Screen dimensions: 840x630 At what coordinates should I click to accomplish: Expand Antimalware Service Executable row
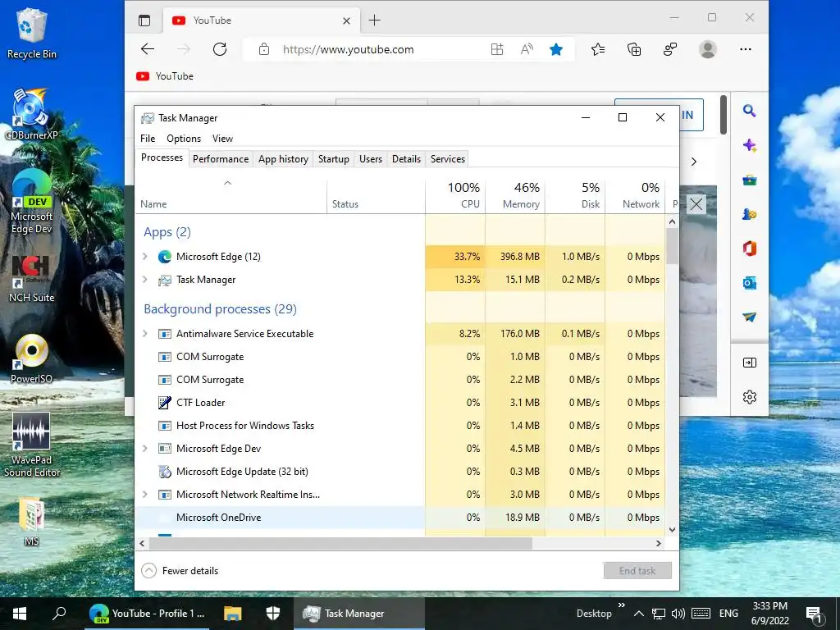pyautogui.click(x=144, y=334)
